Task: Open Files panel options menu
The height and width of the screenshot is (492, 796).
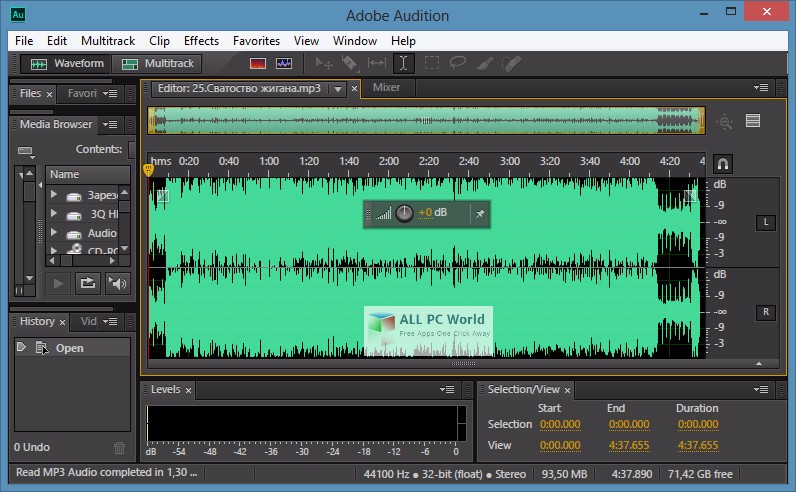Action: [110, 93]
